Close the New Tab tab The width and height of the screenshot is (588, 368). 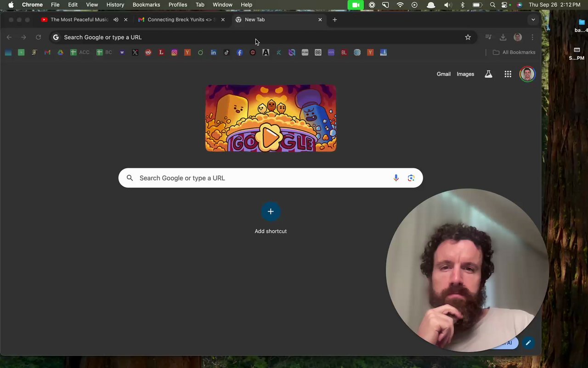pyautogui.click(x=320, y=20)
